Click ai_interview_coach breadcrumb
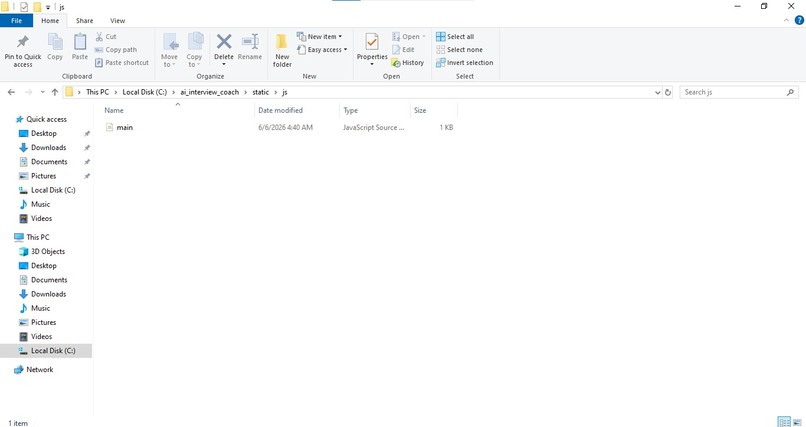The image size is (806, 427). pyautogui.click(x=209, y=92)
